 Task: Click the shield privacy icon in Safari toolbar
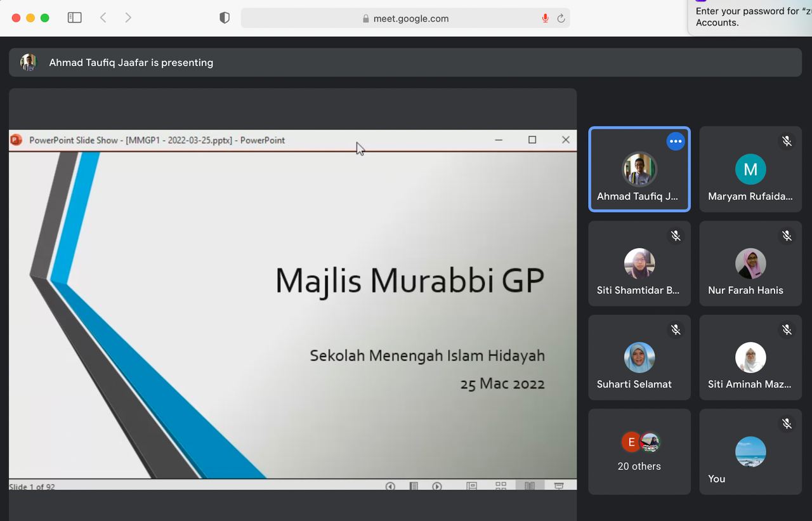pos(224,18)
